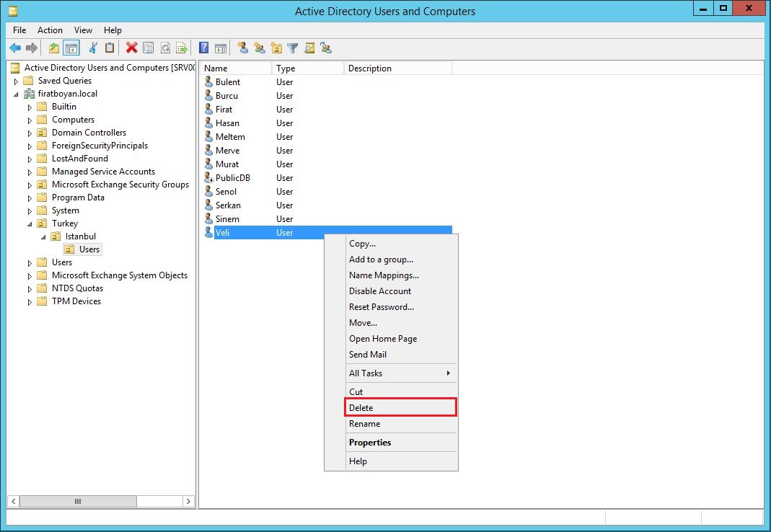
Task: Click the Forward arrow toolbar icon
Action: [32, 48]
